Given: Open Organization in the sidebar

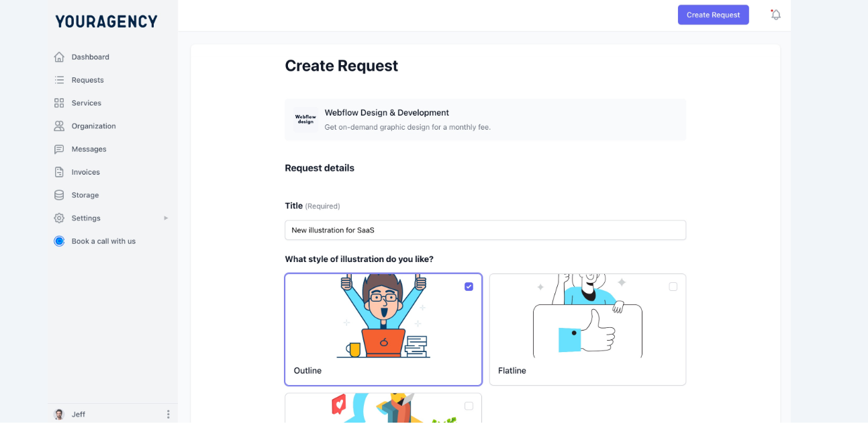Looking at the screenshot, I should [x=93, y=126].
